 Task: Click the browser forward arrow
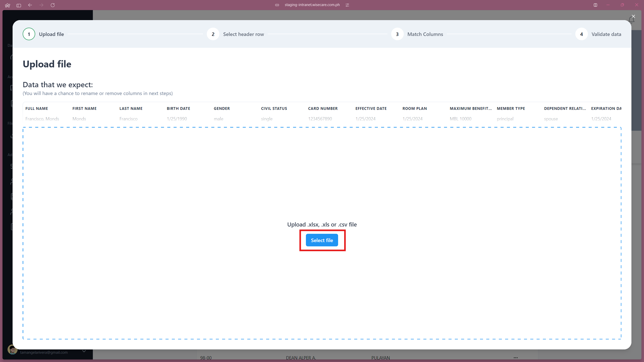click(x=41, y=5)
